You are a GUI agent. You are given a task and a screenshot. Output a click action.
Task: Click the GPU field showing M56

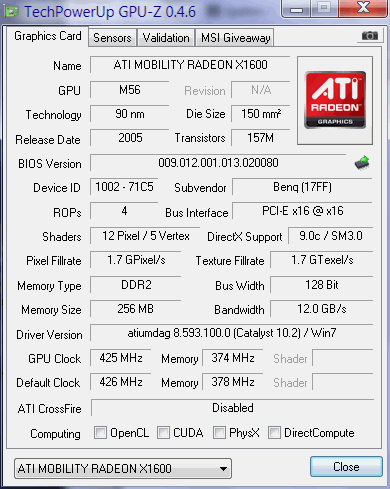[x=130, y=90]
